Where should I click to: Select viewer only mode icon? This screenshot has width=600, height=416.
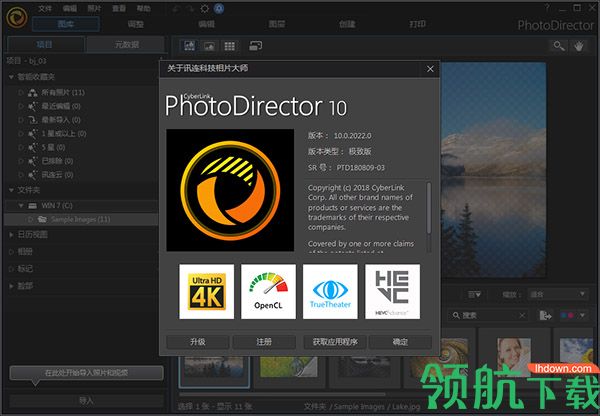click(209, 46)
